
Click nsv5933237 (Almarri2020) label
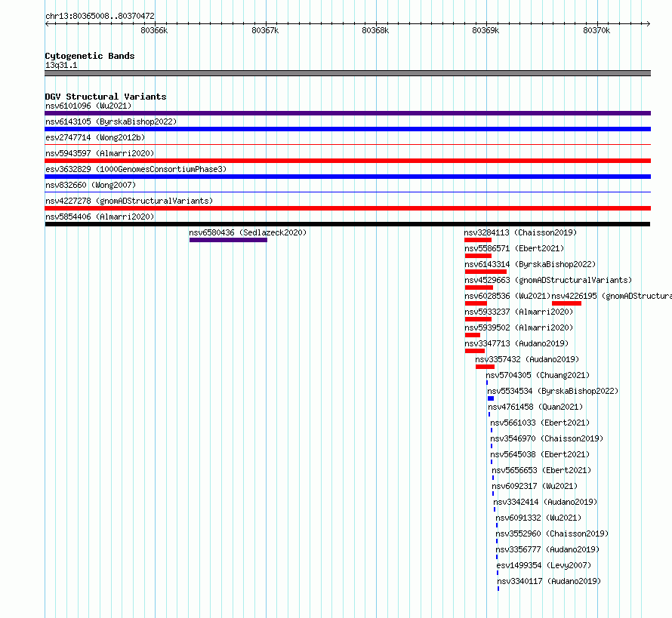tap(519, 312)
